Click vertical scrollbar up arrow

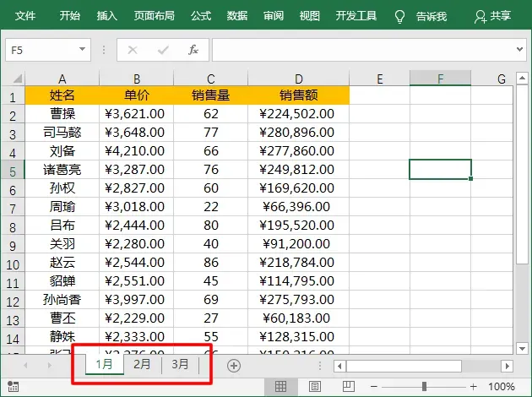pyautogui.click(x=522, y=79)
